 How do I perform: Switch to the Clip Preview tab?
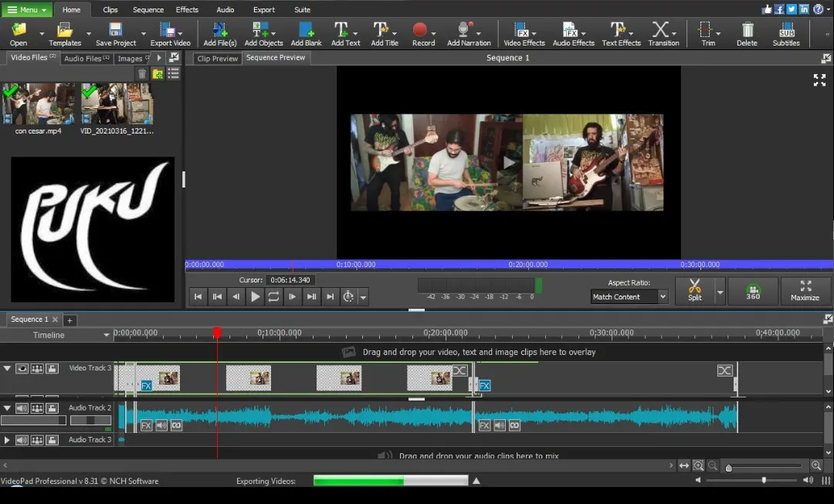[x=218, y=59]
